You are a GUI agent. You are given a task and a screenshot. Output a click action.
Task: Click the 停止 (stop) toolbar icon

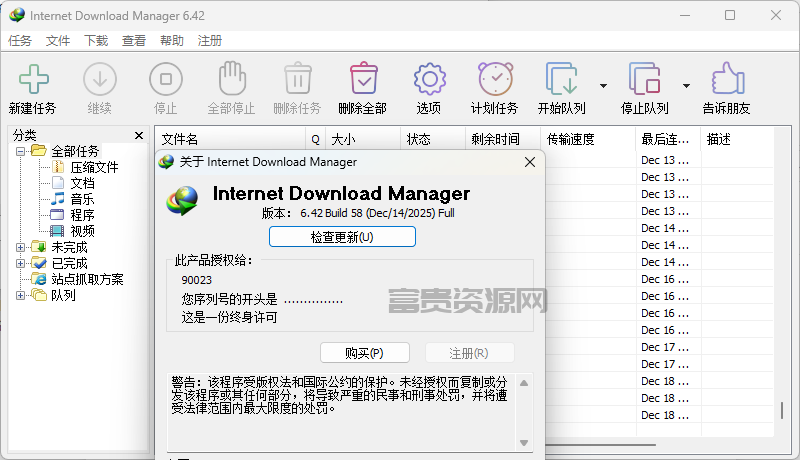click(x=166, y=79)
